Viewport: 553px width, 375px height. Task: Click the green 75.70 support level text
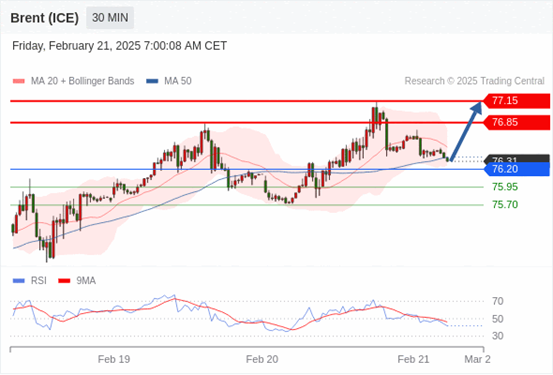point(505,205)
